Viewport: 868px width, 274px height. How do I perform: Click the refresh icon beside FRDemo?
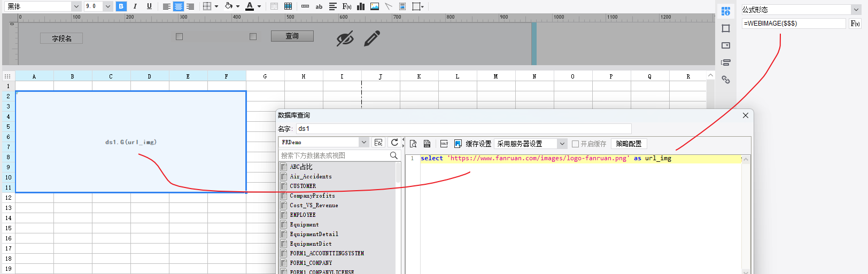pyautogui.click(x=394, y=143)
